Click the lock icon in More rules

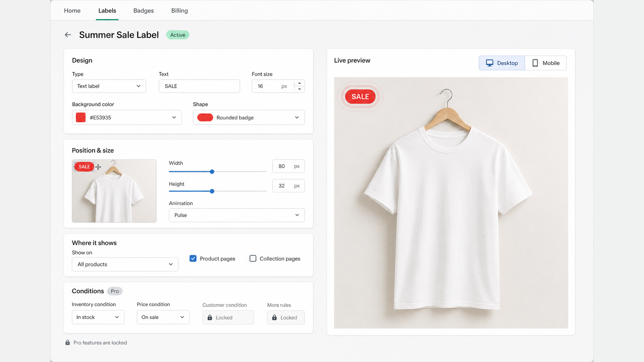[x=275, y=318]
